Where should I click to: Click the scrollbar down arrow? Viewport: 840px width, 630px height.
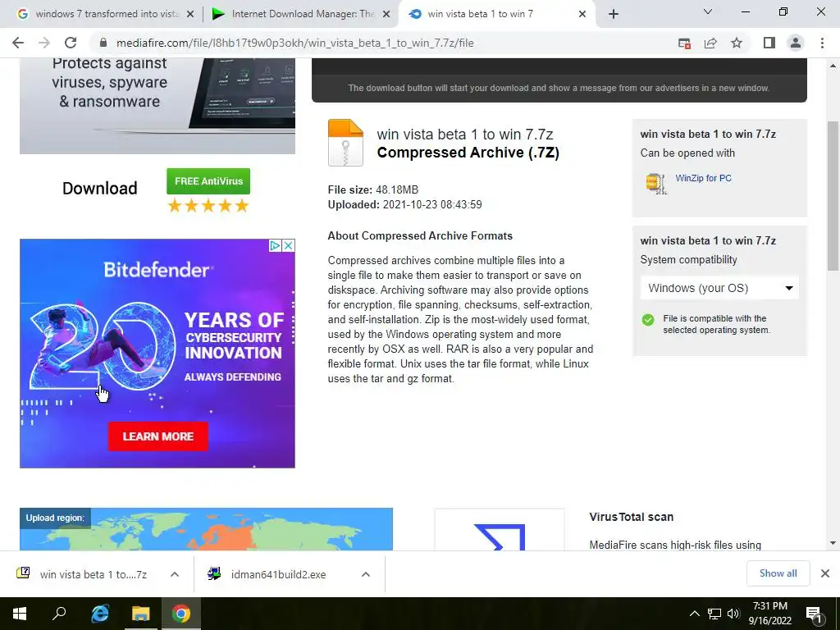pos(833,543)
